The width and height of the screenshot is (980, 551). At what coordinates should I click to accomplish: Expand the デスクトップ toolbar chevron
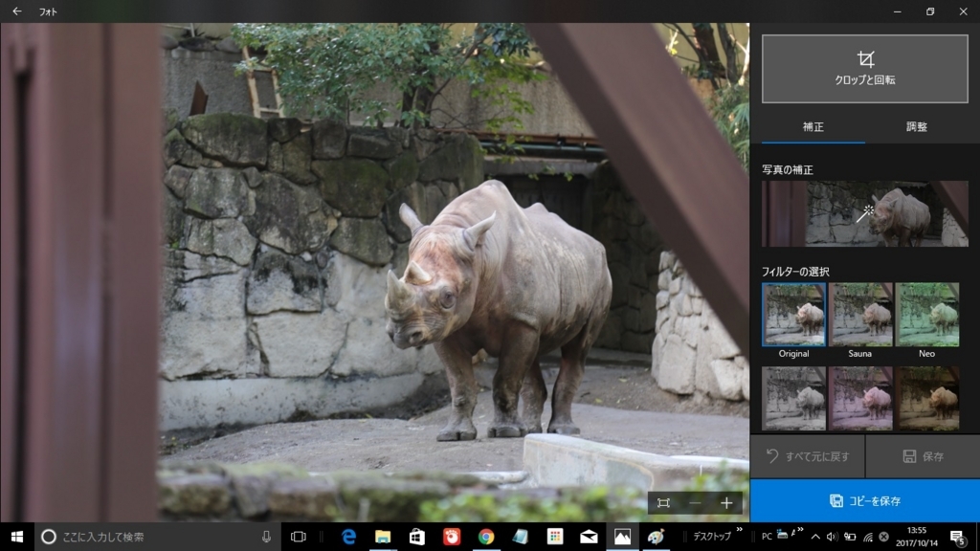pyautogui.click(x=740, y=530)
